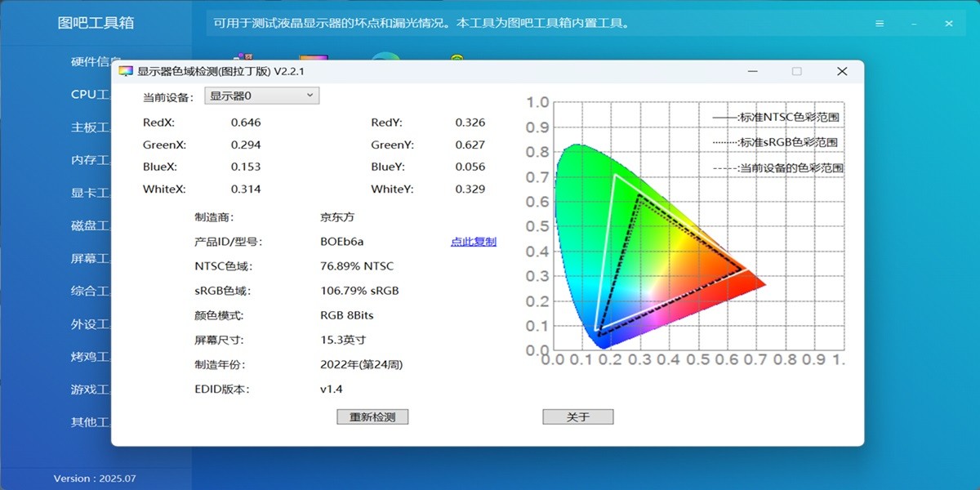Click the 图吧工具箱 logo area in the header
The height and width of the screenshot is (490, 980).
click(96, 22)
